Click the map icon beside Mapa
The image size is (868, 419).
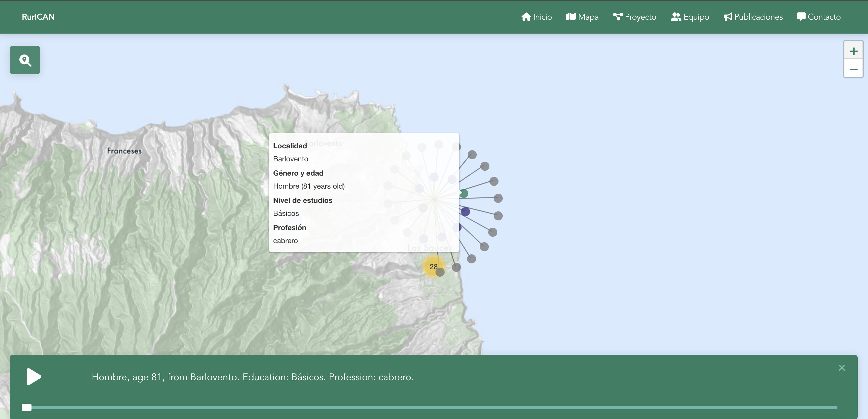click(x=571, y=17)
